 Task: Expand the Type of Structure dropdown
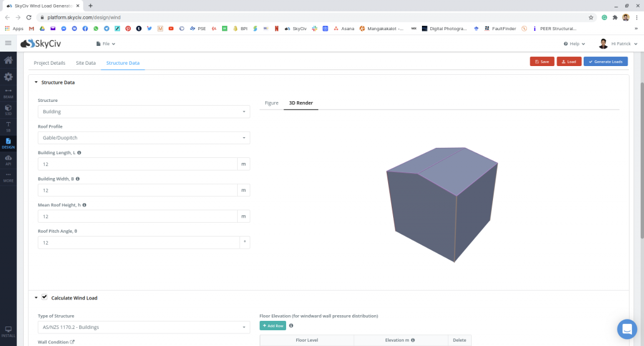143,327
